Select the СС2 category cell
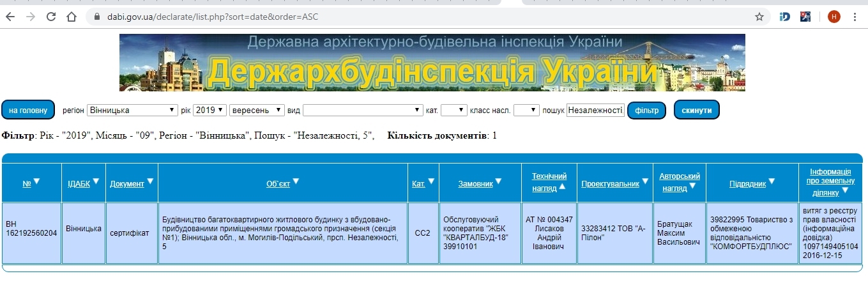Image resolution: width=868 pixels, height=283 pixels. pos(423,233)
